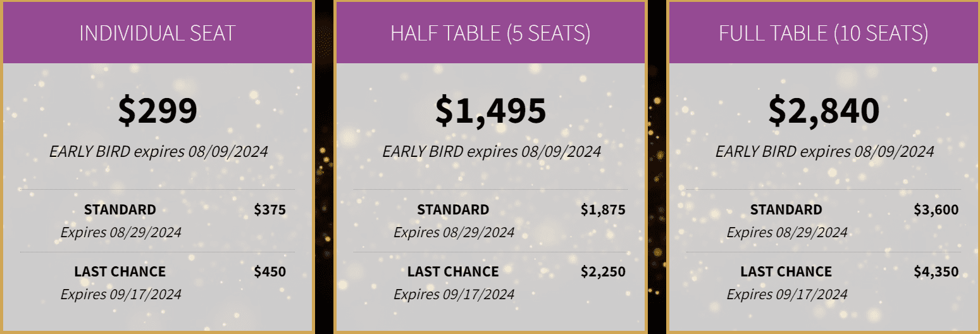Click the Full Table early bird expiry note

(x=824, y=152)
